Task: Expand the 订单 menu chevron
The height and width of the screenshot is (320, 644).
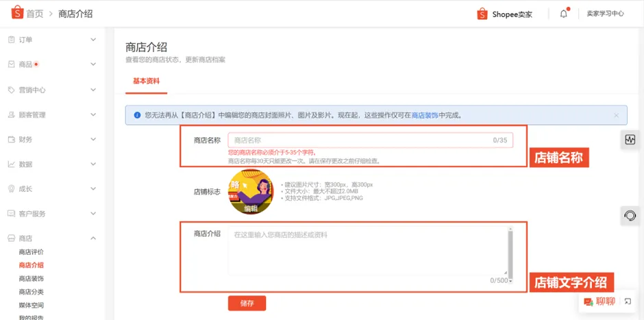Action: coord(93,40)
